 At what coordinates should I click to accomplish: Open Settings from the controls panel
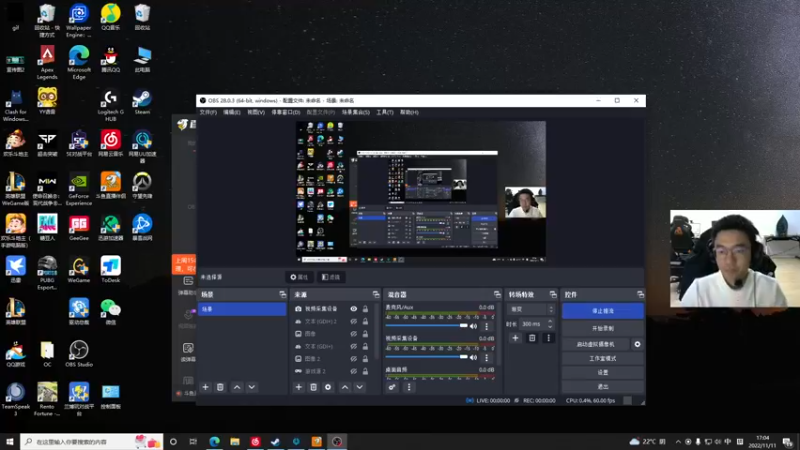[x=603, y=372]
